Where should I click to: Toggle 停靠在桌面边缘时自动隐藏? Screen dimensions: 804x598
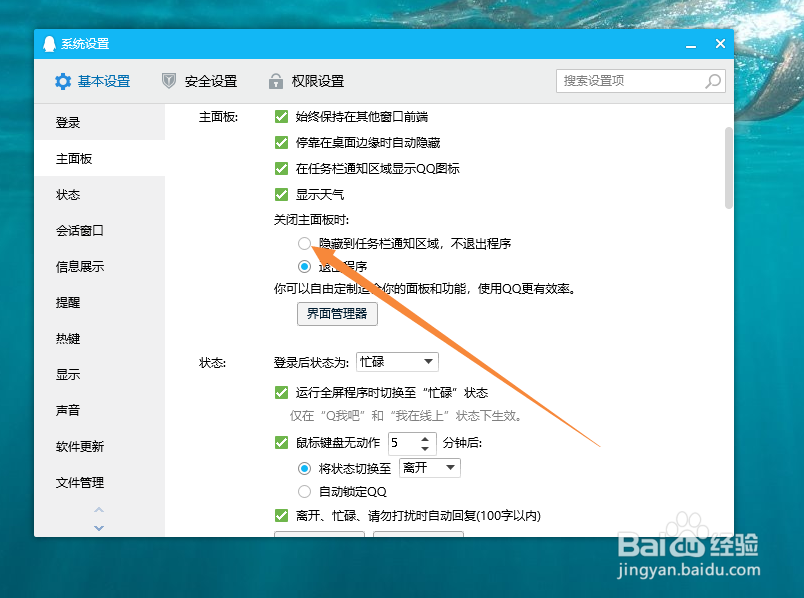281,142
